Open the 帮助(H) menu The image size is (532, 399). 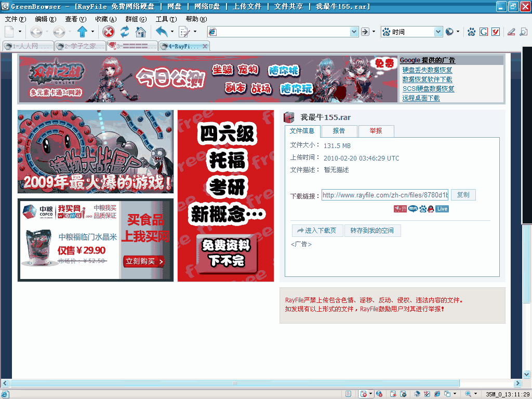pos(196,19)
